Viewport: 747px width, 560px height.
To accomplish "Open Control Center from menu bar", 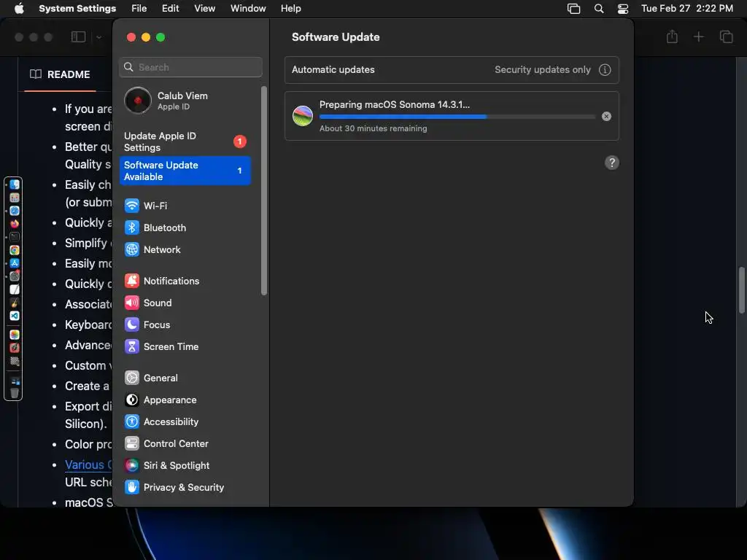I will point(623,9).
